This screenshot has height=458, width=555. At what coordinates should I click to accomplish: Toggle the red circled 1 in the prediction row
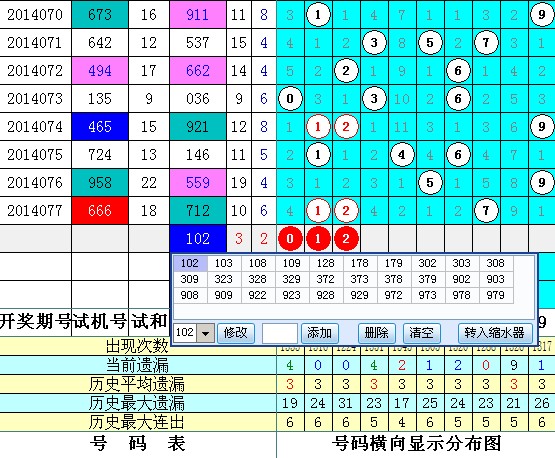click(x=318, y=239)
